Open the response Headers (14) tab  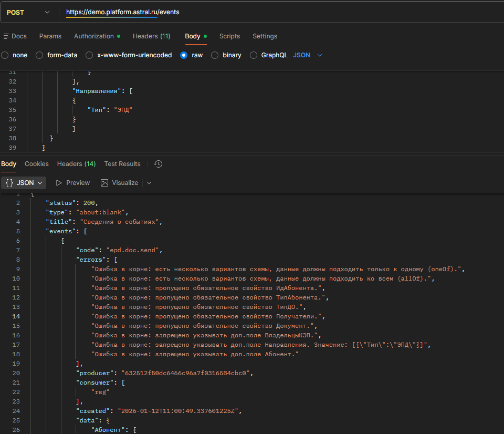click(76, 164)
